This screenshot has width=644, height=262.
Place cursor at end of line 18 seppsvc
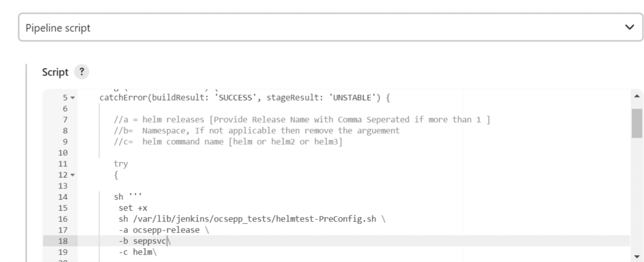168,241
